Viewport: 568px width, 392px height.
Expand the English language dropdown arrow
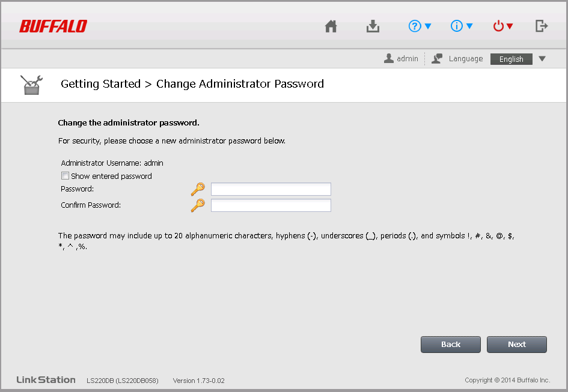tap(542, 59)
